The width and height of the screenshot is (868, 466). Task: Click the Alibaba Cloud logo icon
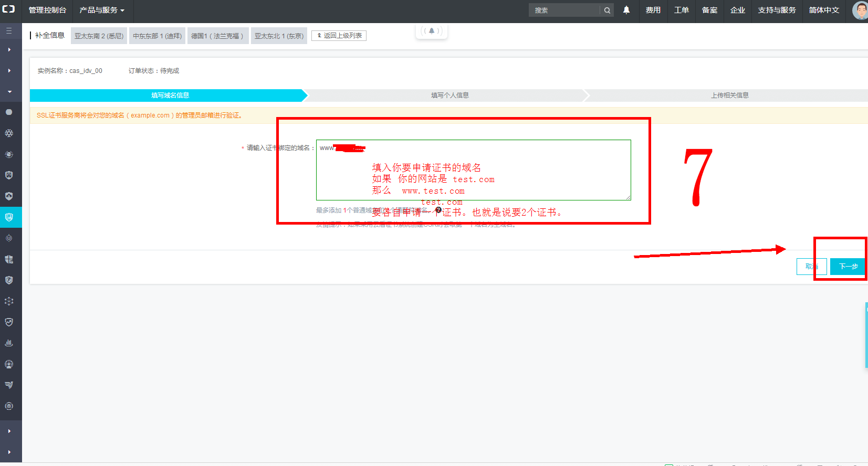[x=9, y=9]
